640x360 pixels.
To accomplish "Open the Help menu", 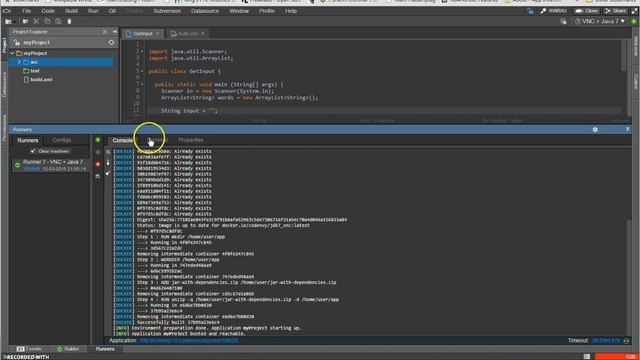I will (x=291, y=11).
